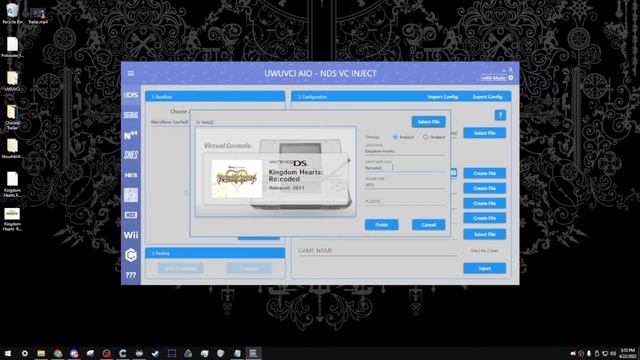Open Steam from the taskbar
The height and width of the screenshot is (360, 640).
(155, 353)
